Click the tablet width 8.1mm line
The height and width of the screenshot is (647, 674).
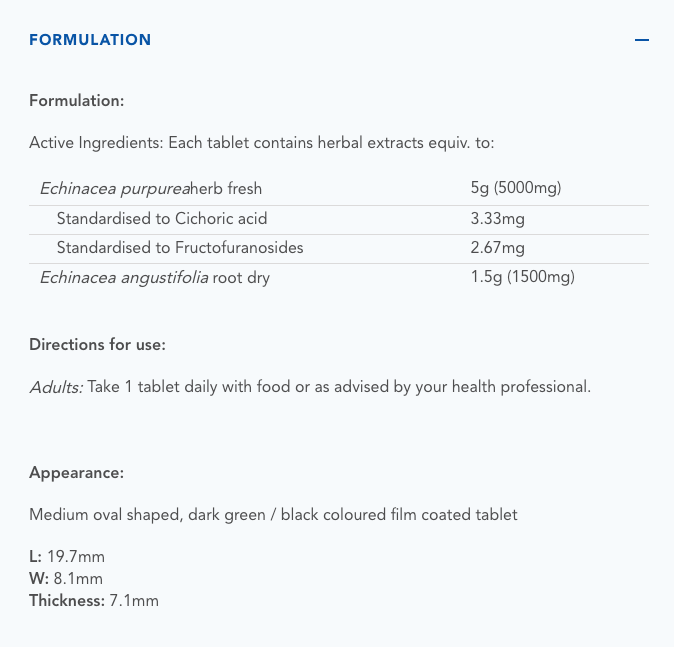pyautogui.click(x=66, y=579)
